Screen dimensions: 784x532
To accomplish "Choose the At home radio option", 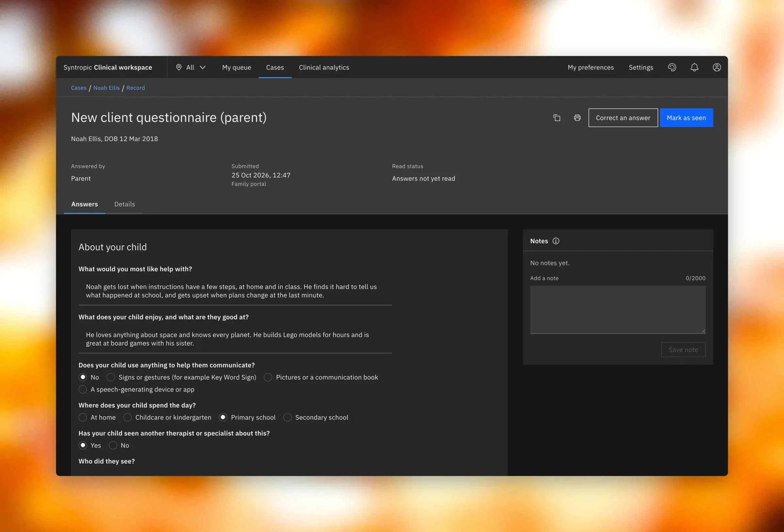I will [x=83, y=417].
